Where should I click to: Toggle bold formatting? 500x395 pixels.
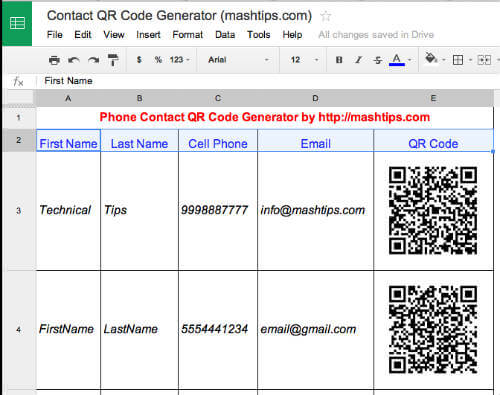pyautogui.click(x=339, y=60)
